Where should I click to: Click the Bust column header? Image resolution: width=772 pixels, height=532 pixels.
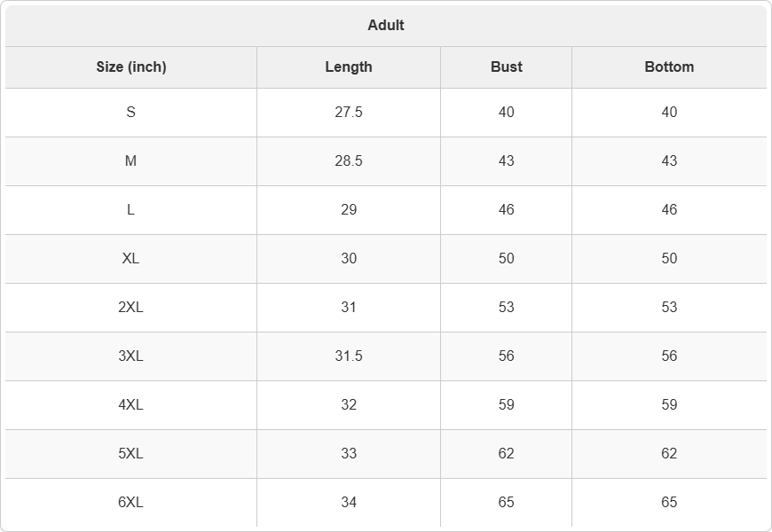pyautogui.click(x=506, y=66)
